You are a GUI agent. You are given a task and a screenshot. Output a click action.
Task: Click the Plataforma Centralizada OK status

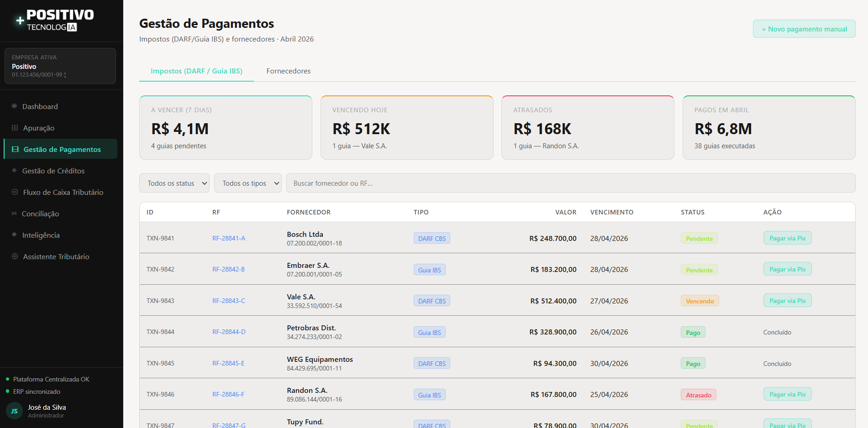click(x=47, y=379)
